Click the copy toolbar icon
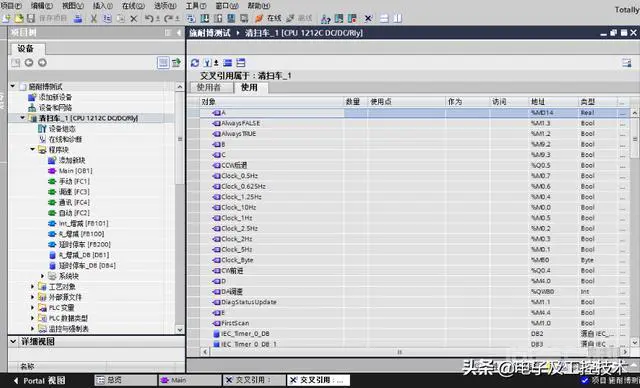 coord(107,18)
